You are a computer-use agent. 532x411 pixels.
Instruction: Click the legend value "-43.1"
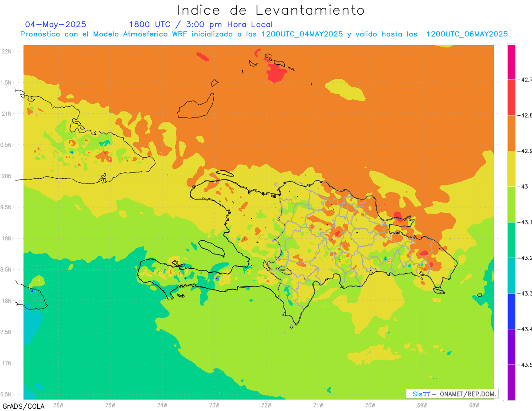[524, 222]
